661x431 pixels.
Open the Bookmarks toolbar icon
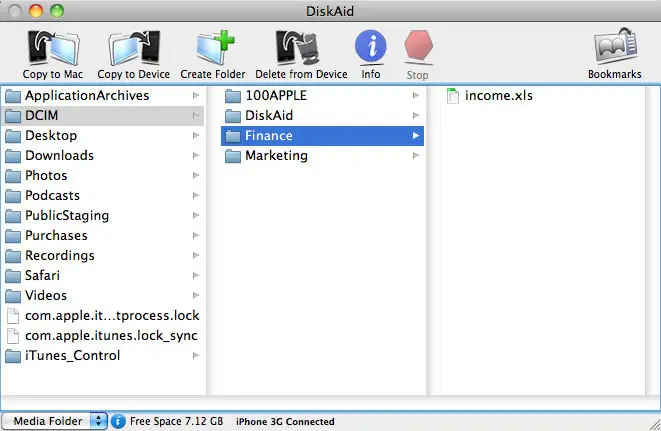pyautogui.click(x=615, y=47)
